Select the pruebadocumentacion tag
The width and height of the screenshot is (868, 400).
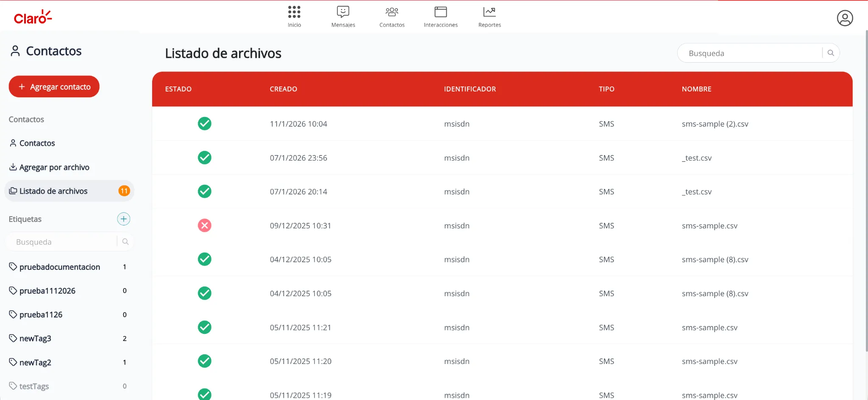click(x=60, y=267)
